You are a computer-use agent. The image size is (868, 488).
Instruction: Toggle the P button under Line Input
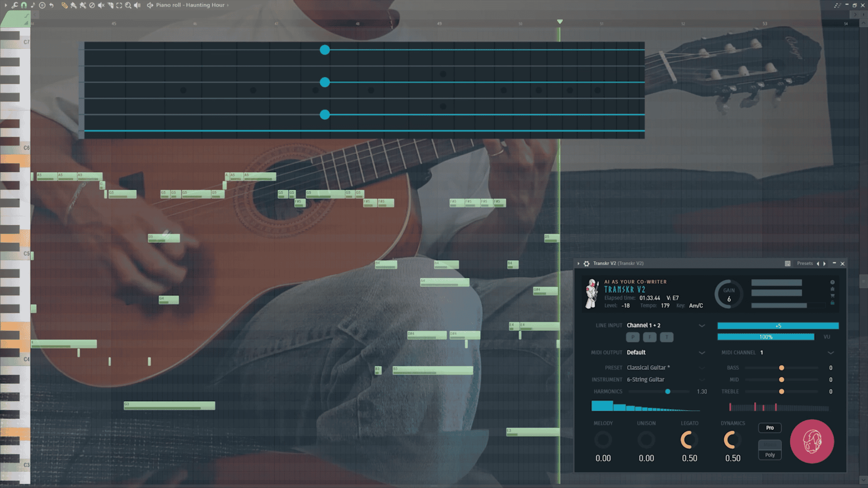(x=632, y=337)
